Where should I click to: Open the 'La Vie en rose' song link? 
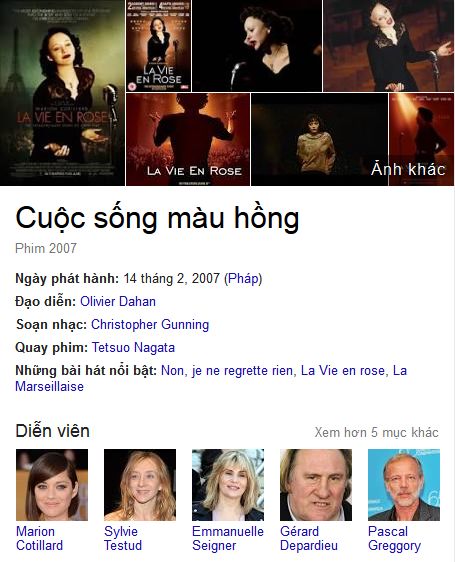tap(343, 370)
